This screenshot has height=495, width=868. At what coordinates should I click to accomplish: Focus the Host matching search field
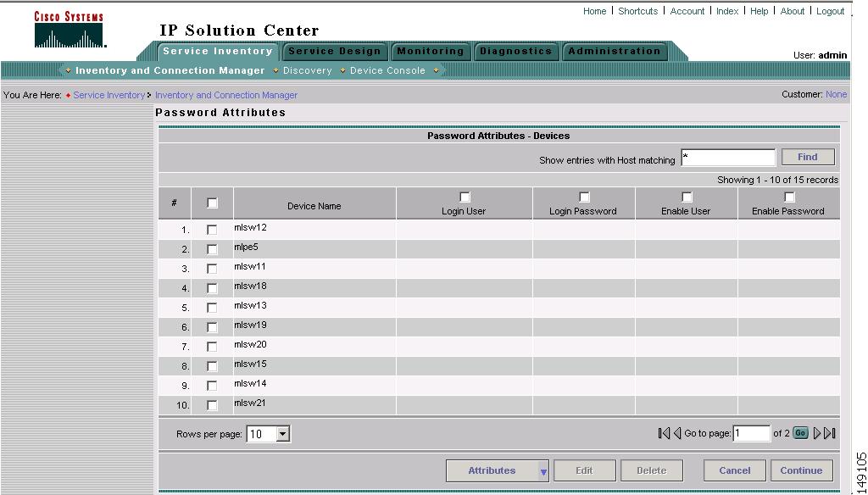click(728, 158)
